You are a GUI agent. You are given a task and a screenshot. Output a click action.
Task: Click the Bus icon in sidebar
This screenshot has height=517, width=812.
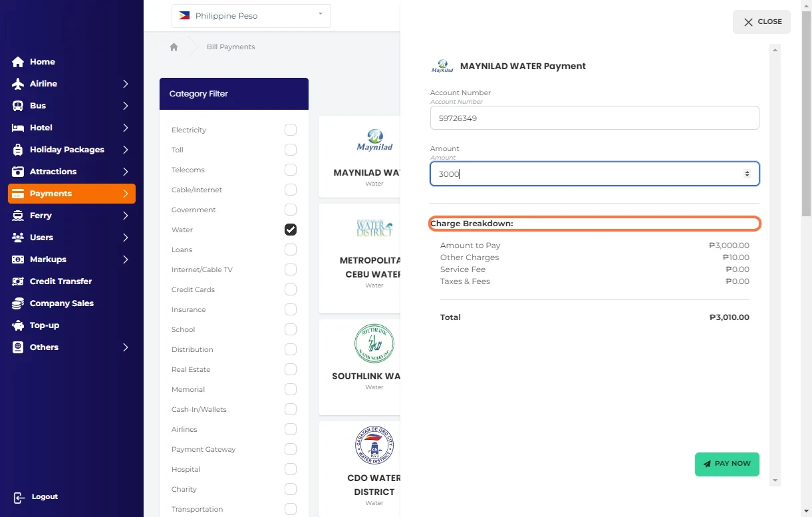[18, 106]
